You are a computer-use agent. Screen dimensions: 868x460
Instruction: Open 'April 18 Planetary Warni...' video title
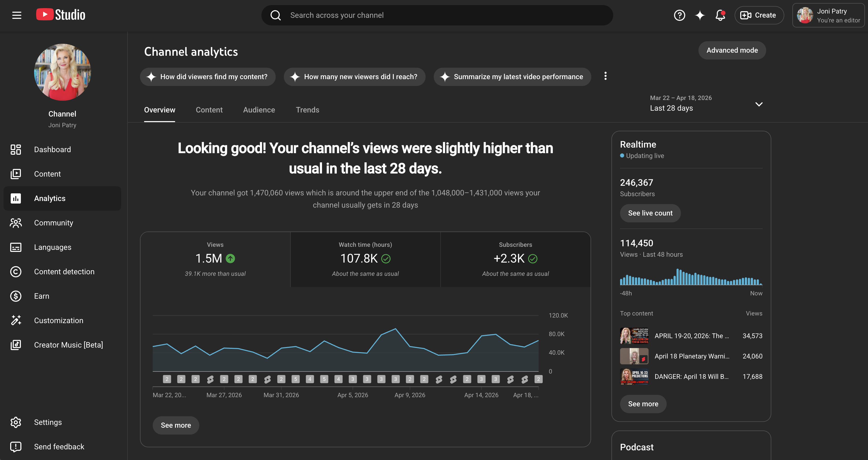[x=692, y=356]
